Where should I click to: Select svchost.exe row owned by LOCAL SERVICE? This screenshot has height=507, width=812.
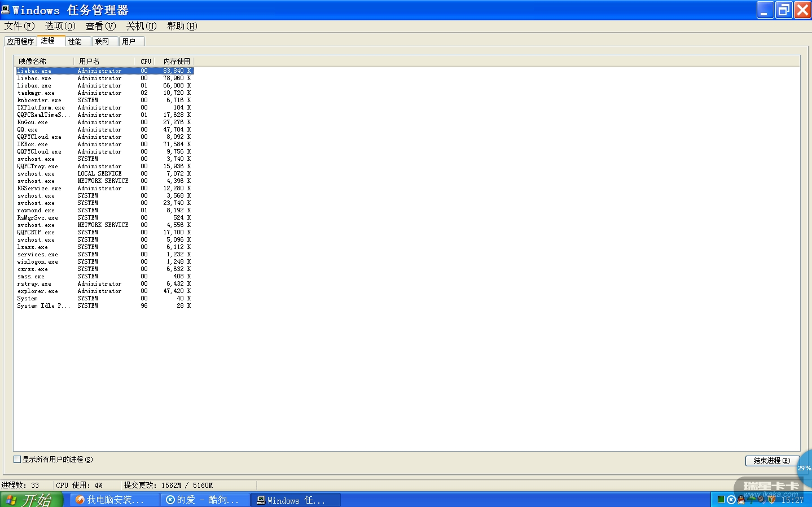[x=104, y=173]
